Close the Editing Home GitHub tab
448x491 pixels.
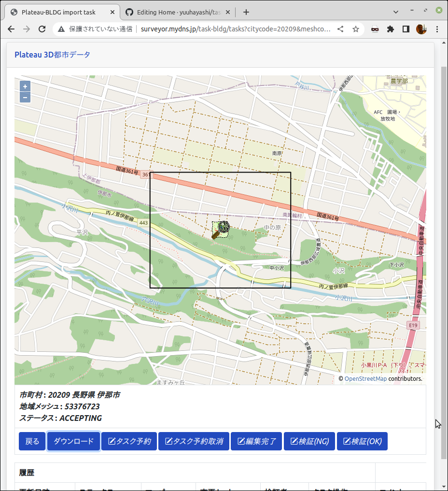pyautogui.click(x=228, y=12)
